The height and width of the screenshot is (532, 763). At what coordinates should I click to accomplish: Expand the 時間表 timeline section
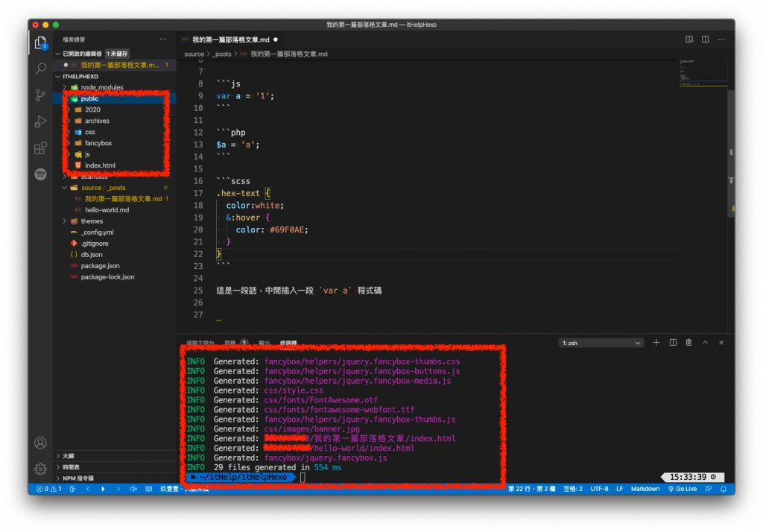click(x=58, y=467)
